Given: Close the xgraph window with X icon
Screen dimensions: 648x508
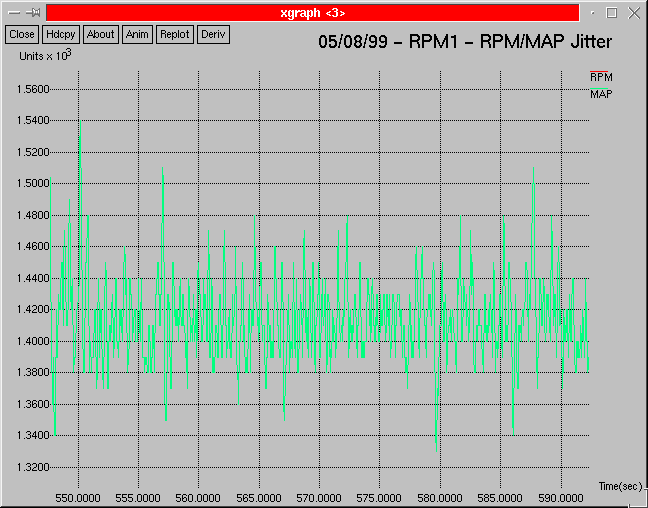Looking at the screenshot, I should [634, 13].
